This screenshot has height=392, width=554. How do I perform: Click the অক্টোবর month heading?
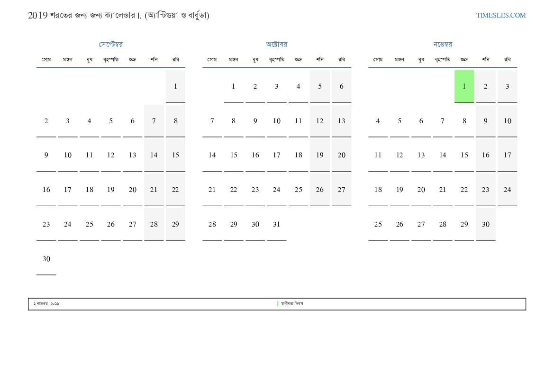pos(276,45)
